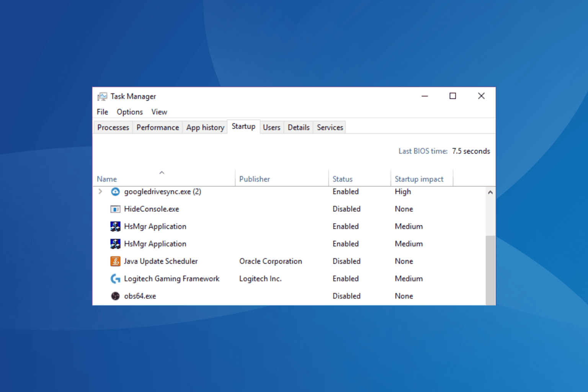588x392 pixels.
Task: Sort by the Status column header
Action: tap(359, 178)
